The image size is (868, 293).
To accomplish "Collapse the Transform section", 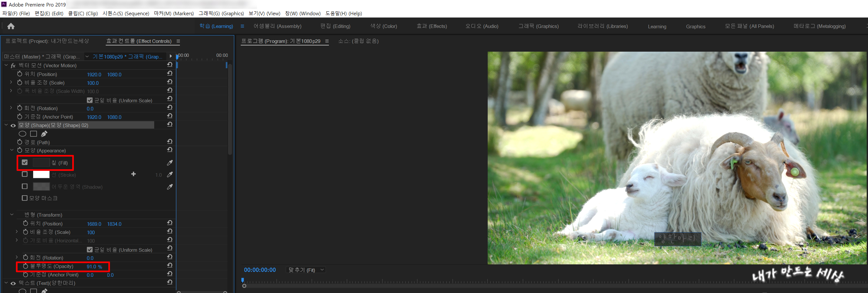I will click(x=12, y=215).
